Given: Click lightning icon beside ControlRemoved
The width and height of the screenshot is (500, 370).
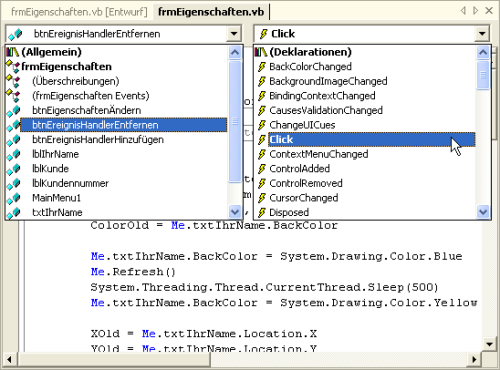Looking at the screenshot, I should (262, 183).
